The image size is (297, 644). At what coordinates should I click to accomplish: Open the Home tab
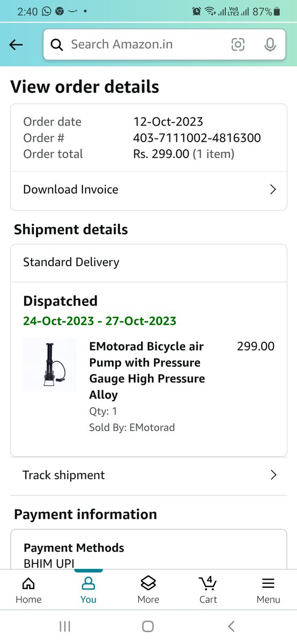(28, 590)
